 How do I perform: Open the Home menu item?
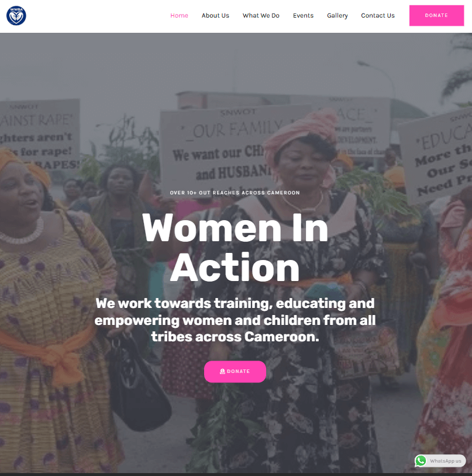(x=179, y=15)
